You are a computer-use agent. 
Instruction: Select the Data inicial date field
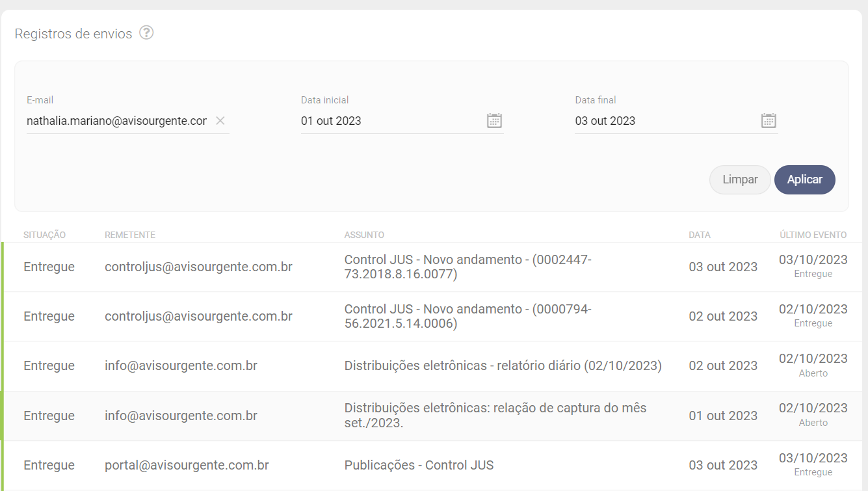(x=390, y=121)
